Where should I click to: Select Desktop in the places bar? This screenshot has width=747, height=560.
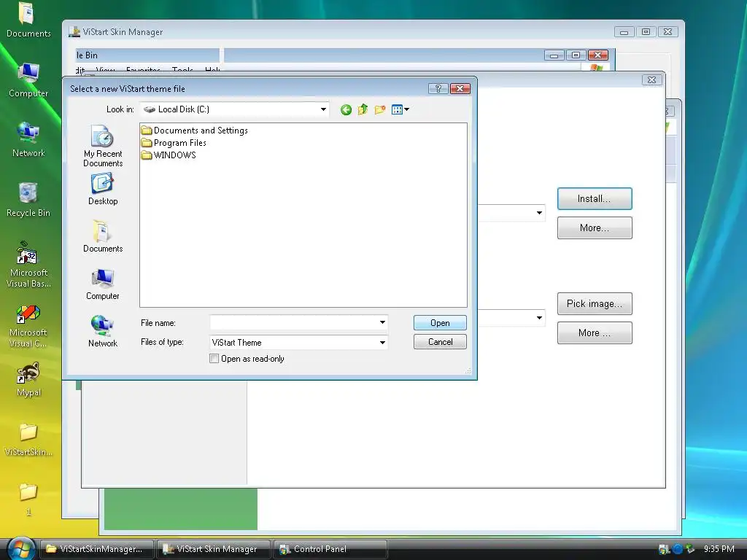pos(103,189)
